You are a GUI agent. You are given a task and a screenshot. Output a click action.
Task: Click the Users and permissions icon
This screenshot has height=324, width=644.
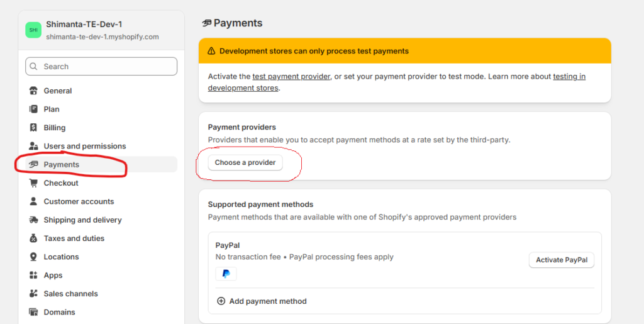pyautogui.click(x=33, y=146)
